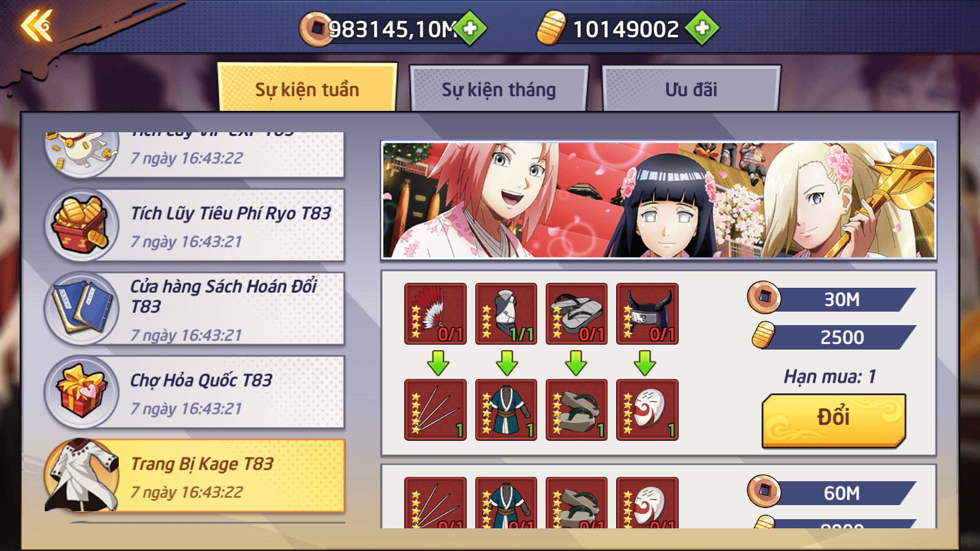Select the horned headband item 0/1
This screenshot has width=980, height=551.
(647, 313)
